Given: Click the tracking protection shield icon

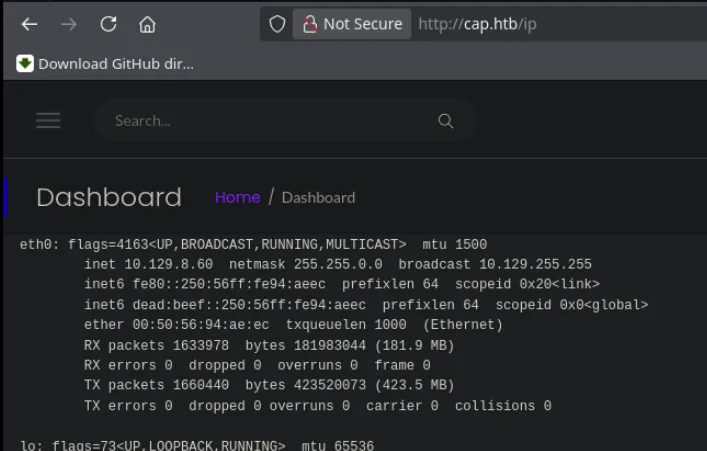Looking at the screenshot, I should point(277,24).
